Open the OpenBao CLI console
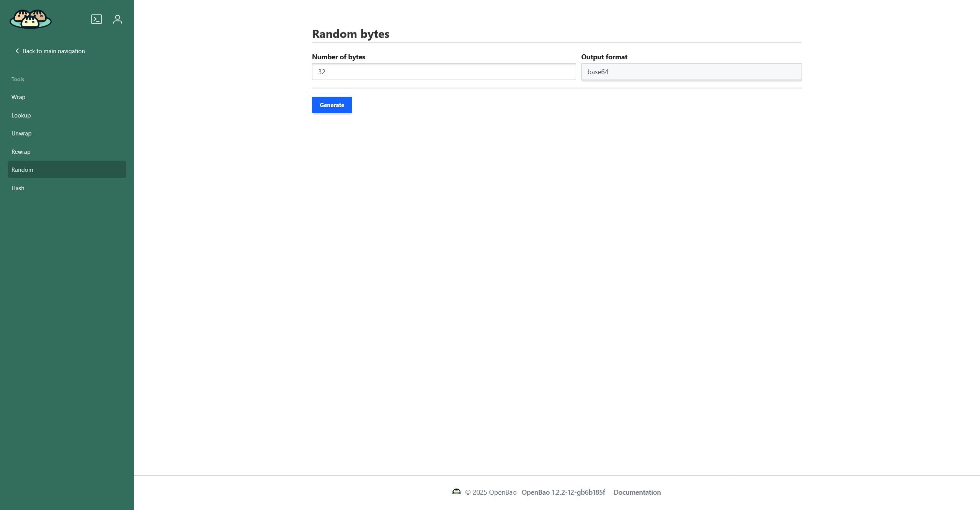980x510 pixels. tap(96, 19)
